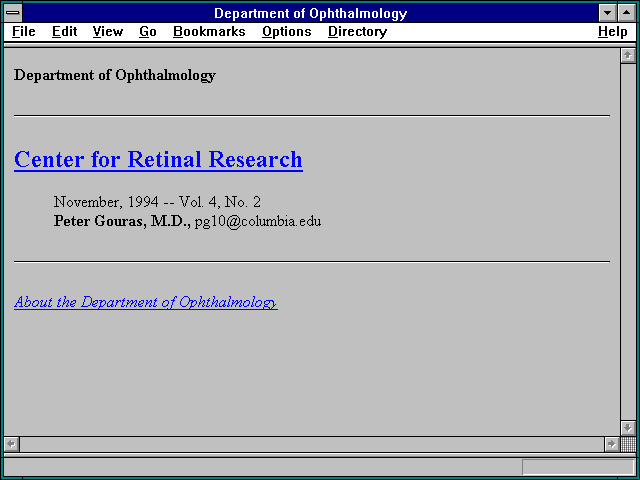Open the Bookmarks menu
The height and width of the screenshot is (480, 640).
(x=209, y=32)
